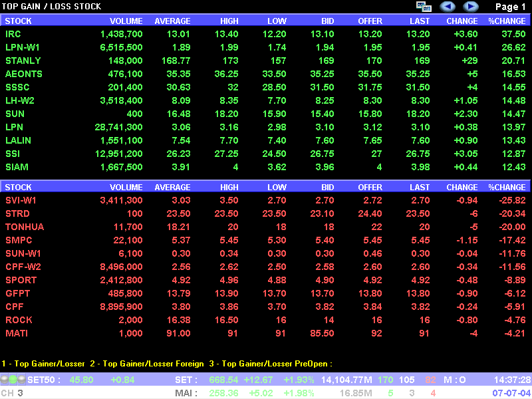Viewport: 532px width, 399px height.
Task: Select the SIAM stock symbol
Action: [17, 167]
